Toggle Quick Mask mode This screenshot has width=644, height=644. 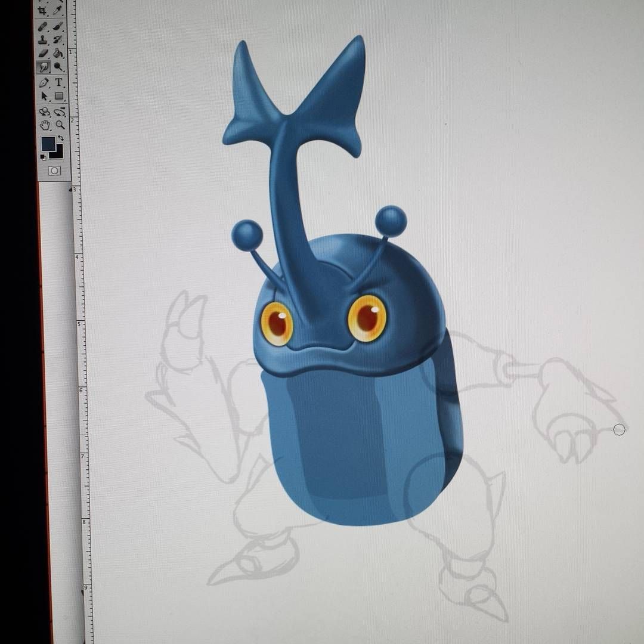[54, 171]
